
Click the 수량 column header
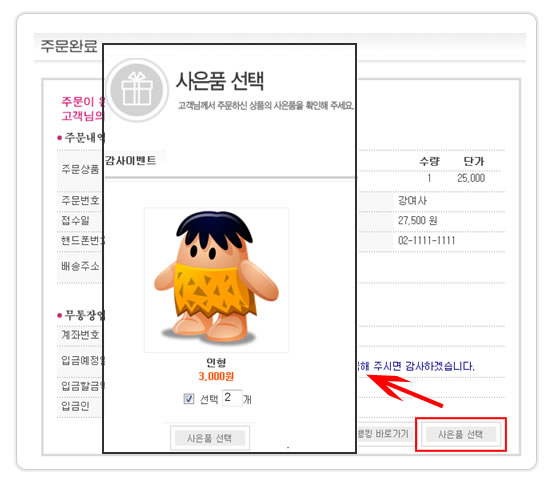click(x=430, y=161)
